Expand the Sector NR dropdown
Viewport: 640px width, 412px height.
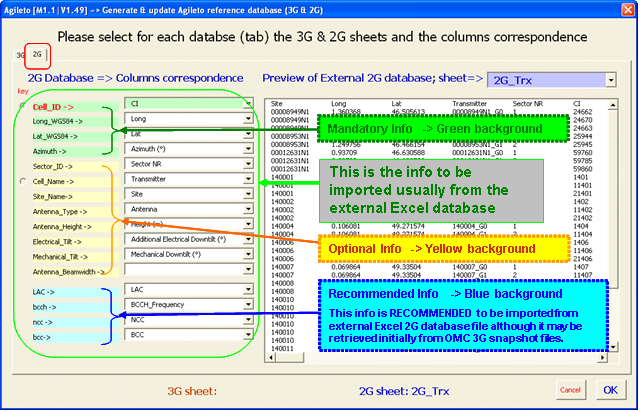pos(247,163)
